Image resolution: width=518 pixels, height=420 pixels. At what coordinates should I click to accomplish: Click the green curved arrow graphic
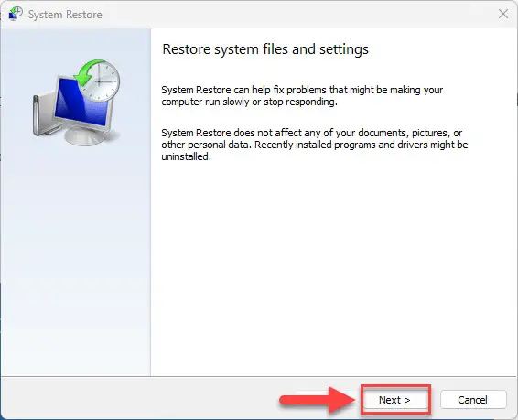[87, 72]
